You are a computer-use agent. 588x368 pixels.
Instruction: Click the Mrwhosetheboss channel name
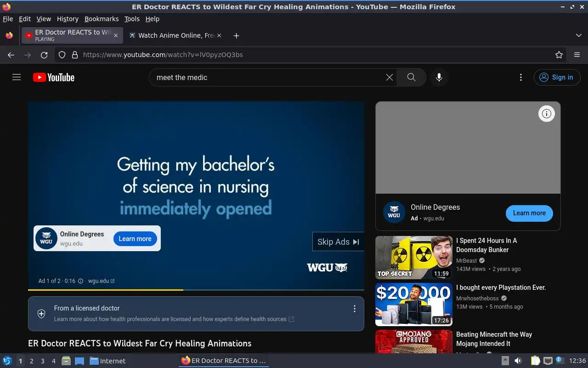pyautogui.click(x=477, y=298)
